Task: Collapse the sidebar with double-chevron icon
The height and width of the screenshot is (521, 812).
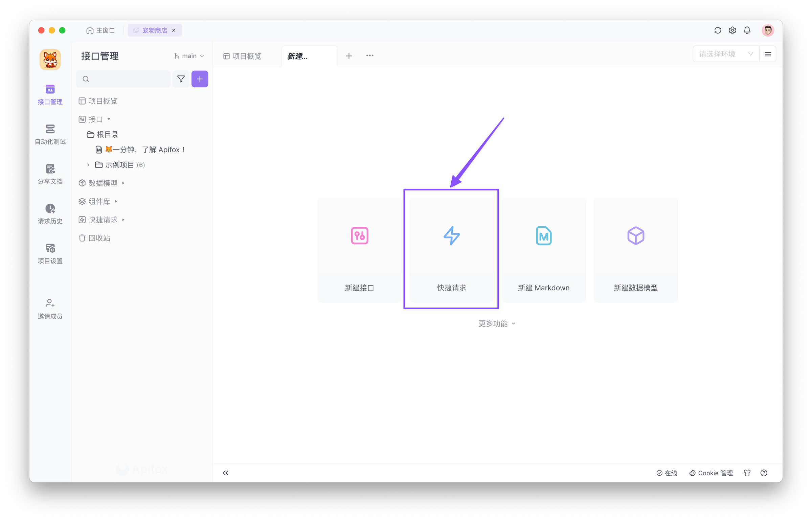Action: pyautogui.click(x=226, y=473)
